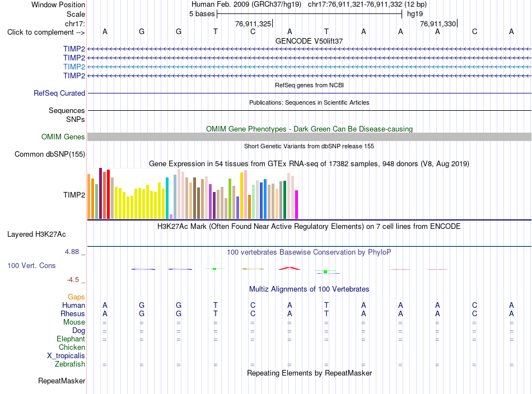This screenshot has width=532, height=394.
Task: Click 'Multiz Alignments of 100 Vertebrates' title
Action: (x=309, y=289)
